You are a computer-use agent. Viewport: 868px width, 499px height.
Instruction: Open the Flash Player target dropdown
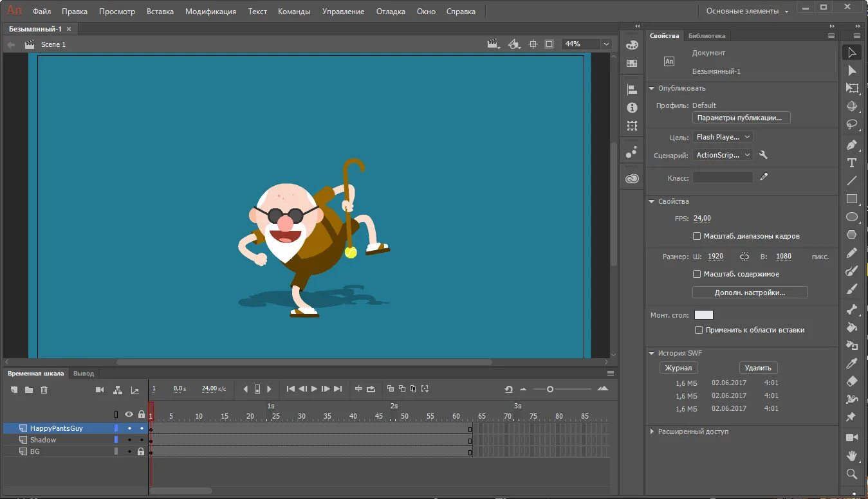tap(723, 137)
